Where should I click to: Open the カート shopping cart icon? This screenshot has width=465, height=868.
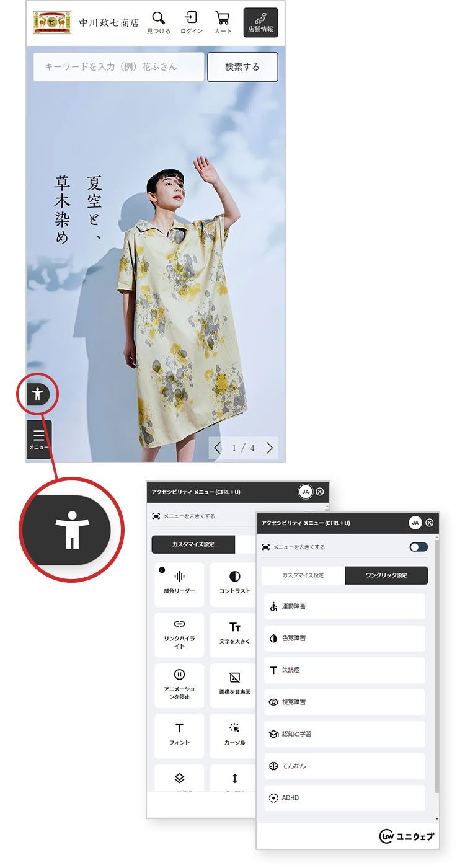pos(223,22)
